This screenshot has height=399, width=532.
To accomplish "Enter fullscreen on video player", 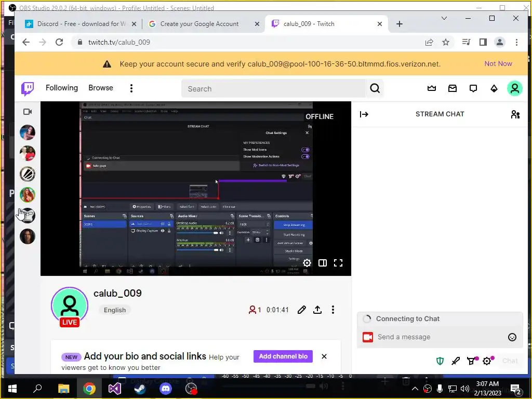I will pyautogui.click(x=338, y=263).
